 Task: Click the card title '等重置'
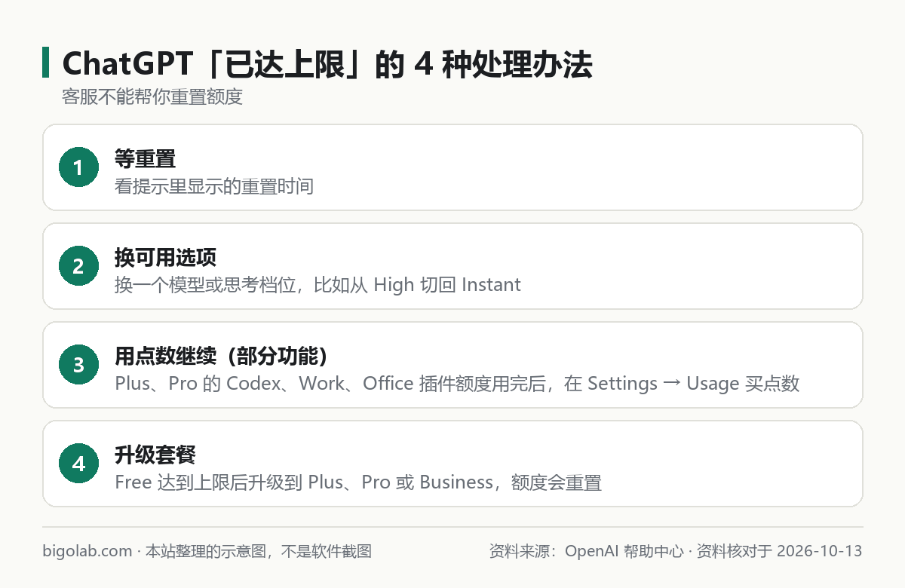tap(145, 159)
